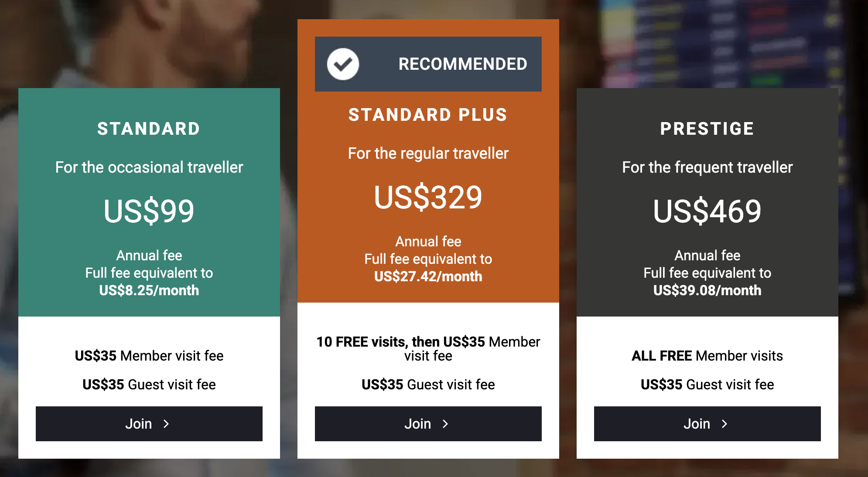Viewport: 868px width, 477px height.
Task: Click the chevron arrow on Standard Plus Join button
Action: click(x=445, y=423)
